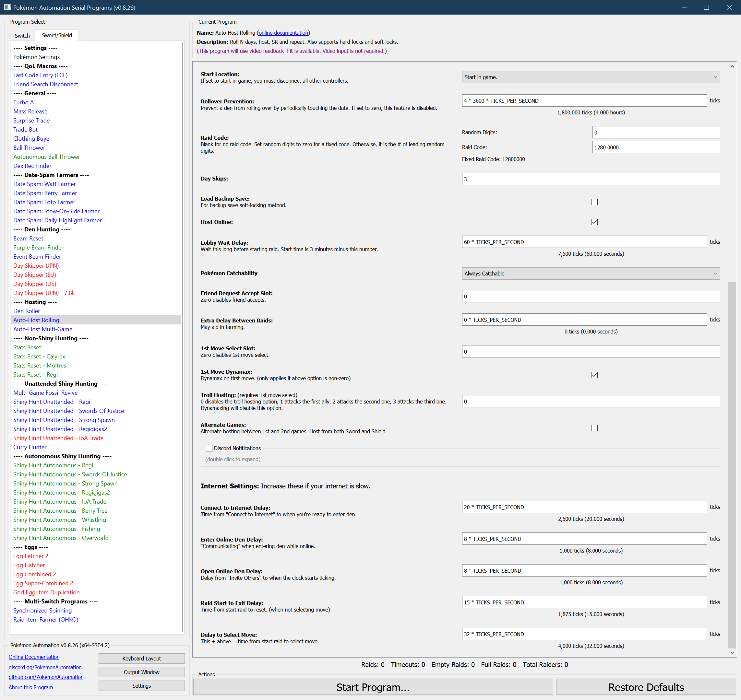The width and height of the screenshot is (741, 700).
Task: Click the scroll up arrow of settings panel
Action: point(732,67)
